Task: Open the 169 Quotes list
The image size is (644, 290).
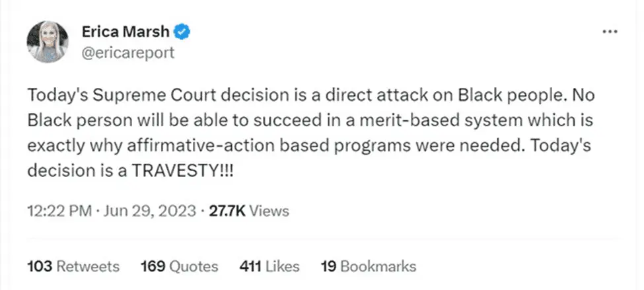Action: click(x=179, y=266)
